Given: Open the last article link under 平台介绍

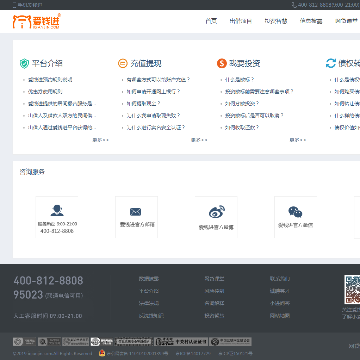Looking at the screenshot, I should pos(62,128).
